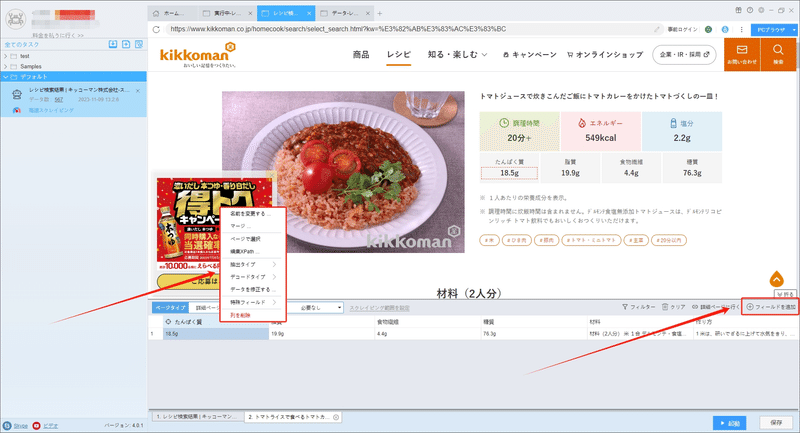Click the robot icon of the recipe task
Screen dimensions: 800x433
17,94
